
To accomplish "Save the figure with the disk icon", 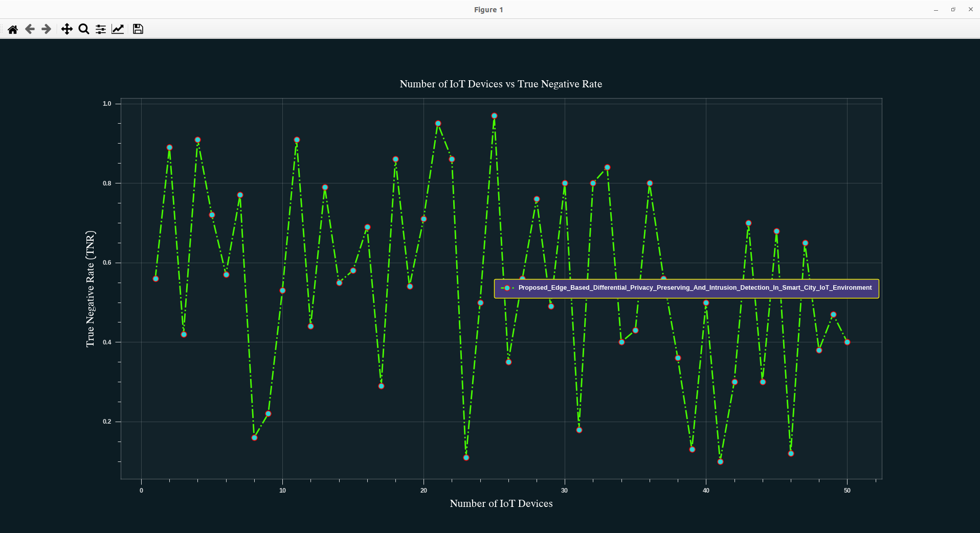I will (138, 29).
